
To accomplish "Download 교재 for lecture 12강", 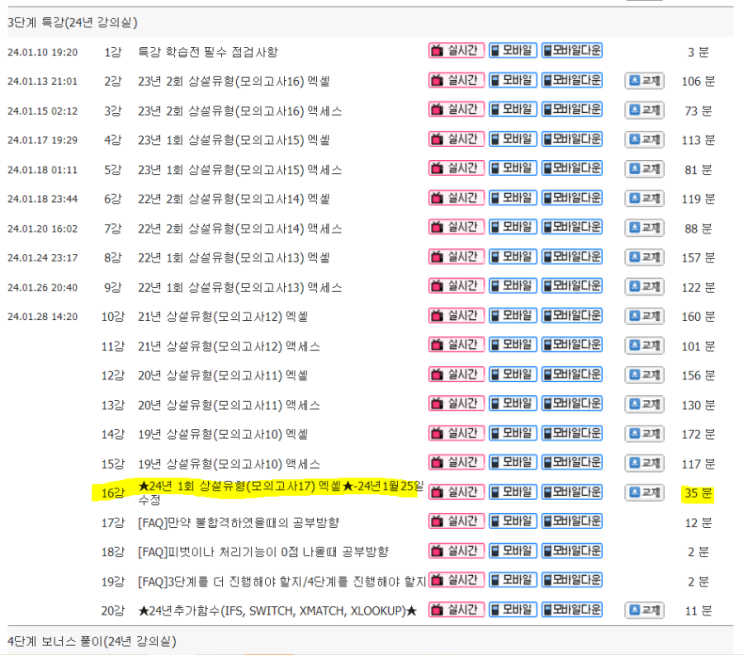I will [644, 375].
